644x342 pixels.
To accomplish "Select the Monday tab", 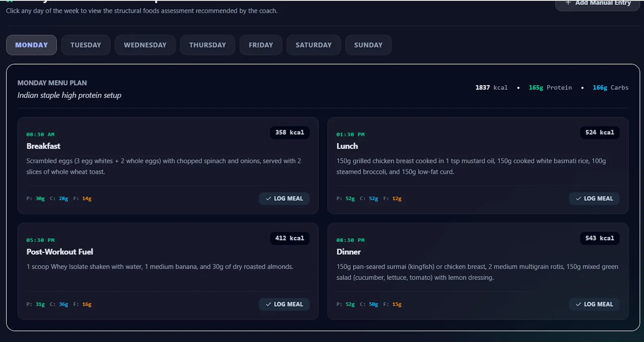I will 31,45.
